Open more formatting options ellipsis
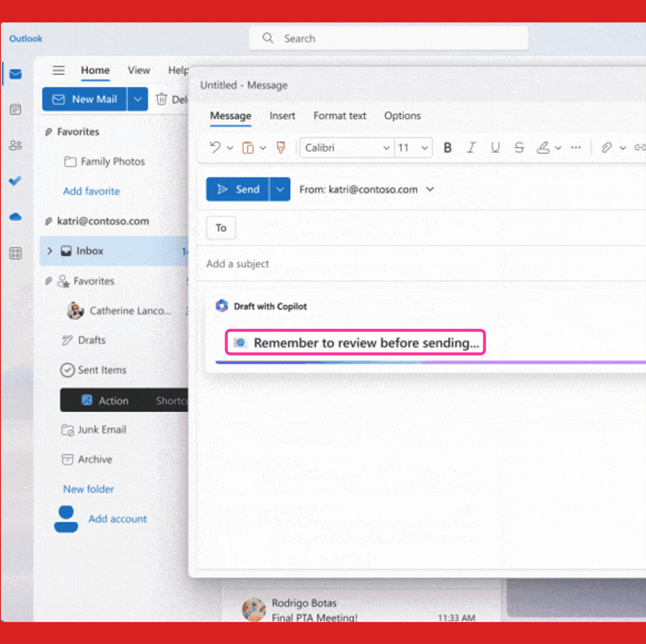This screenshot has height=644, width=646. (x=576, y=148)
